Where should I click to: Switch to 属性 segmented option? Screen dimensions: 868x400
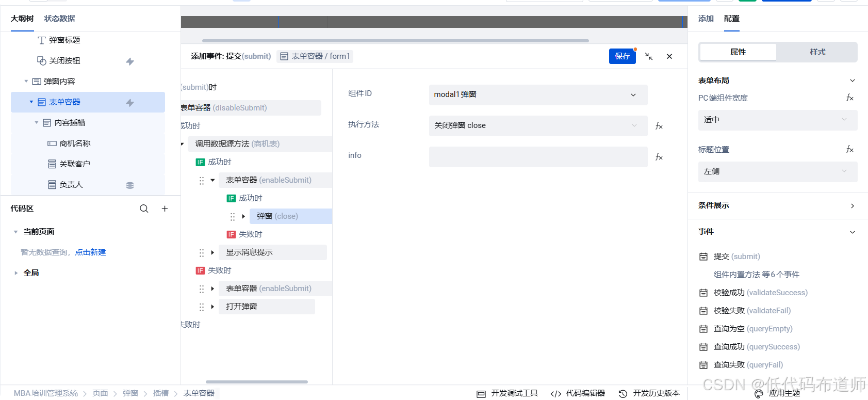(x=738, y=52)
